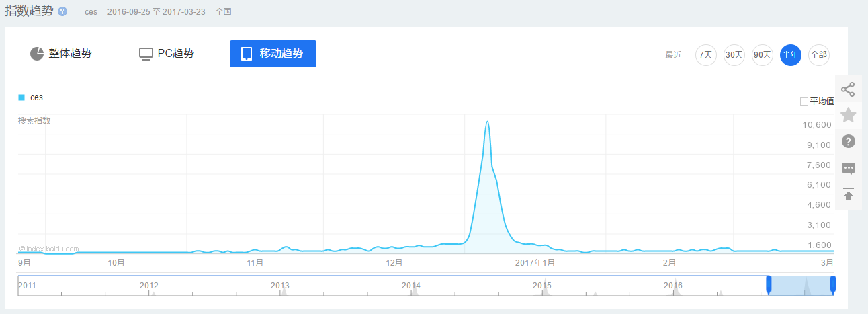Screen dimensions: 868x314
Task: Switch to PC趋势 tab
Action: [x=167, y=54]
